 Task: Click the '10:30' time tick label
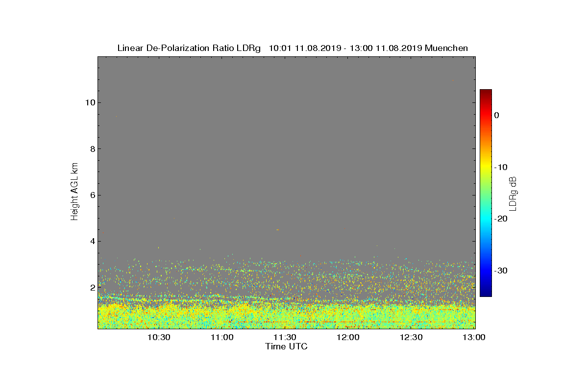click(159, 338)
